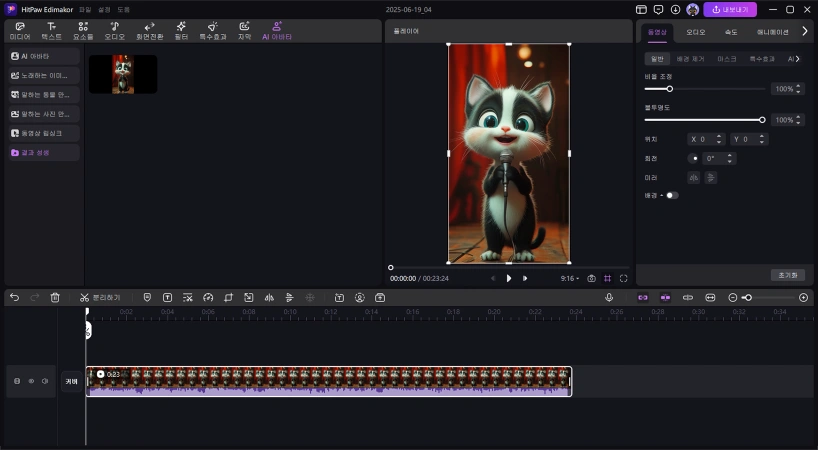The image size is (818, 450).
Task: Toggle the track visibility eye icon
Action: click(31, 381)
